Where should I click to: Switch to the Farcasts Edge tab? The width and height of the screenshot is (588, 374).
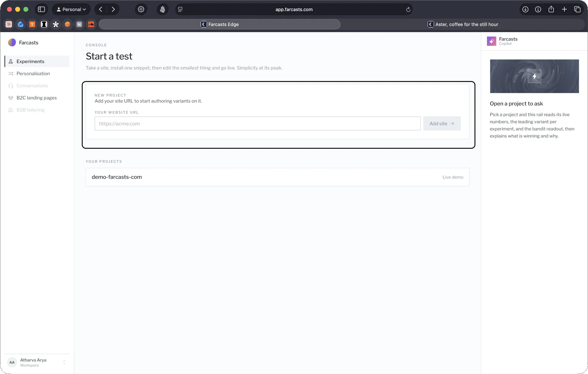click(x=219, y=24)
